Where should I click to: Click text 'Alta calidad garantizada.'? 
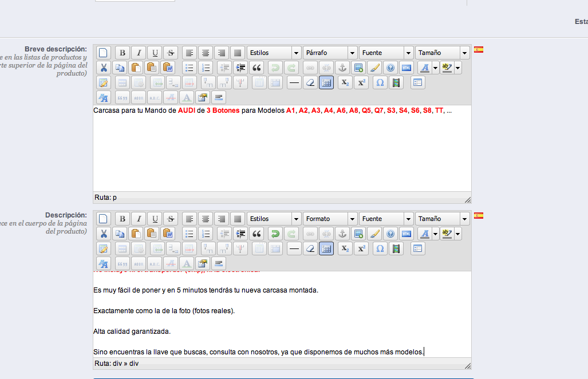(132, 331)
